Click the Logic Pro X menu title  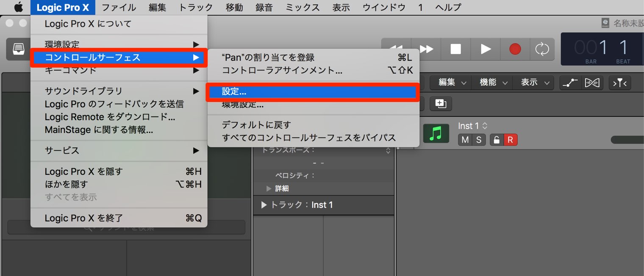63,7
